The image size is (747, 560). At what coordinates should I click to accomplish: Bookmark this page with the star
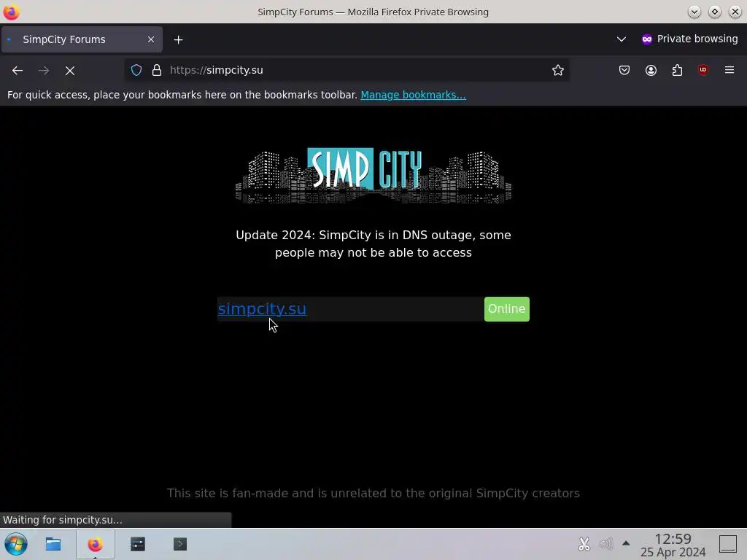tap(558, 70)
